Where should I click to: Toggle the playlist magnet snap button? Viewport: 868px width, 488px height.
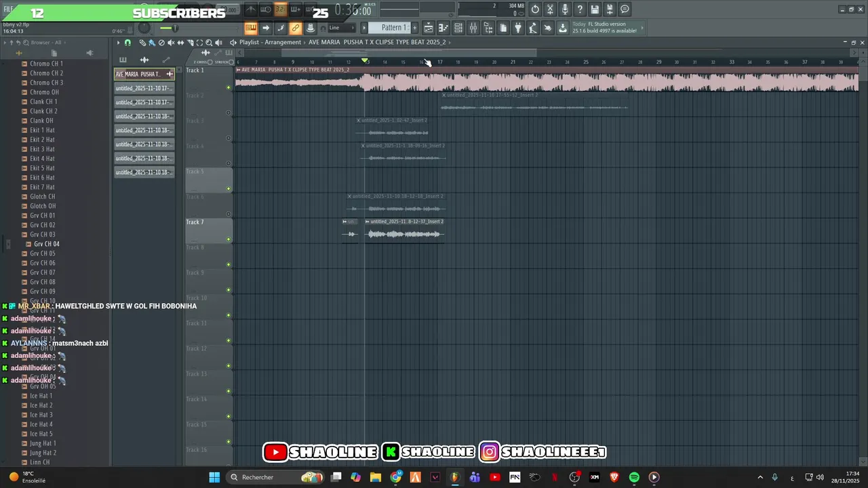pyautogui.click(x=127, y=43)
